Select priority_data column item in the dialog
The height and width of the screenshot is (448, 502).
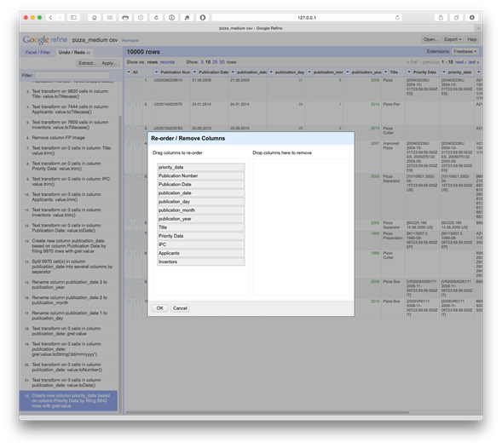click(201, 167)
